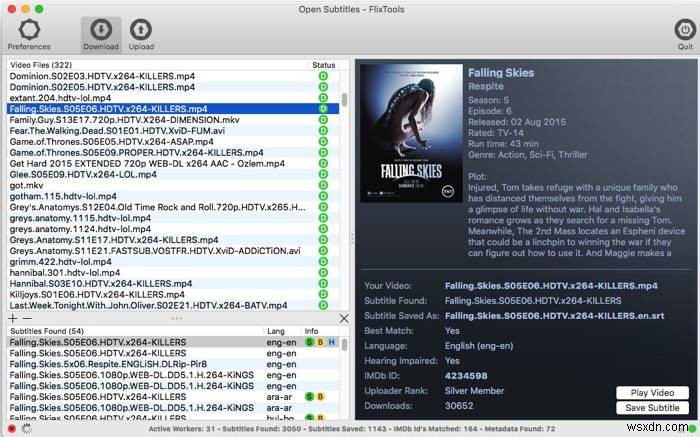Select Falling.Skies.5x06.Respite.ENGLiSH.DLRip-Pir8 subtitle
This screenshot has width=700, height=437.
(173, 364)
